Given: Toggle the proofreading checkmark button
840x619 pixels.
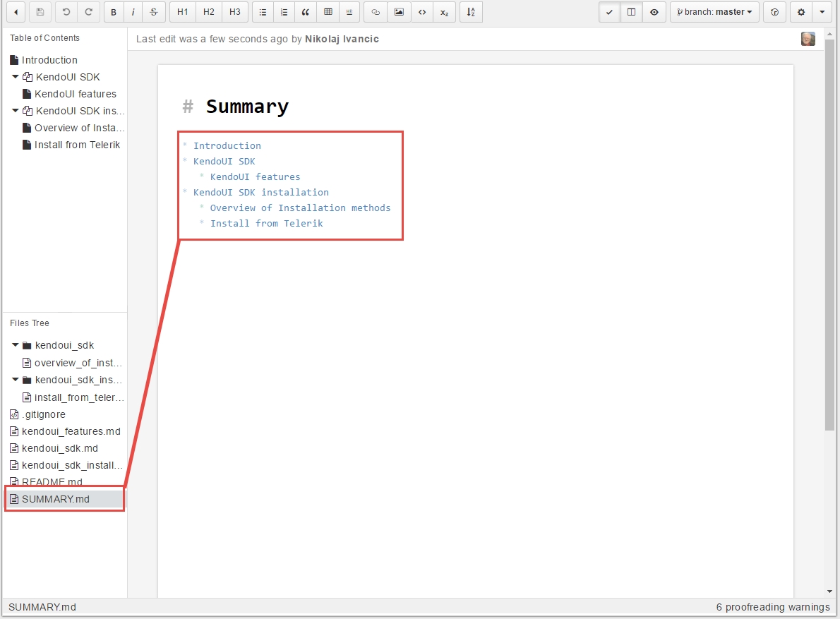Looking at the screenshot, I should (x=609, y=12).
